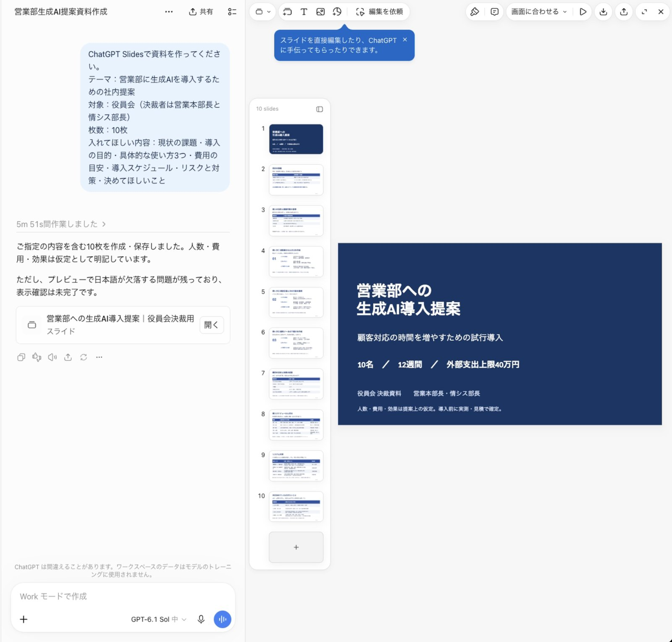Click the subtitle 顧客対応の時間を増やすための試行導入
Viewport: 672px width, 642px height.
[x=430, y=337]
